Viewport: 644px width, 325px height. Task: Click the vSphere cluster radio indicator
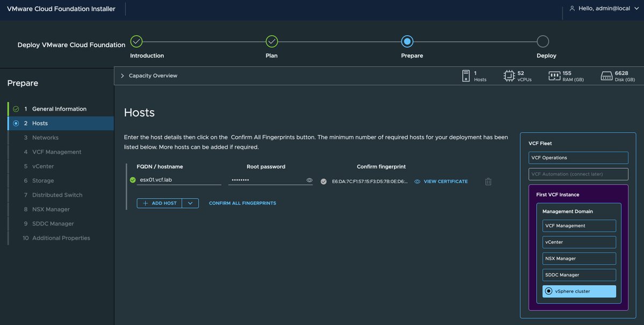(548, 291)
